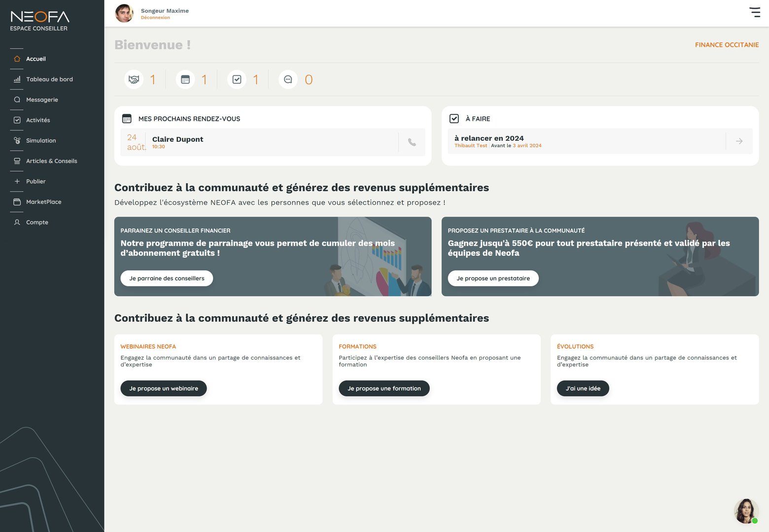Click the message counter icon

tap(288, 79)
